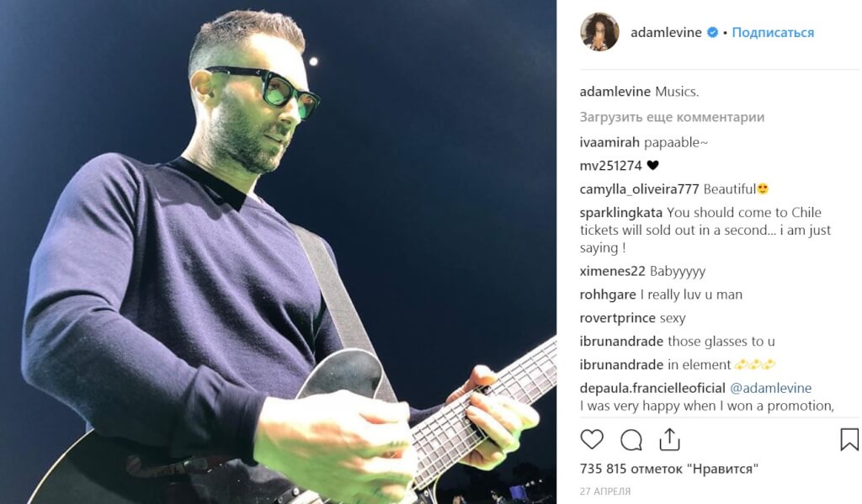The width and height of the screenshot is (862, 504).
Task: Visit the ximenes22 profile
Action: click(x=613, y=271)
